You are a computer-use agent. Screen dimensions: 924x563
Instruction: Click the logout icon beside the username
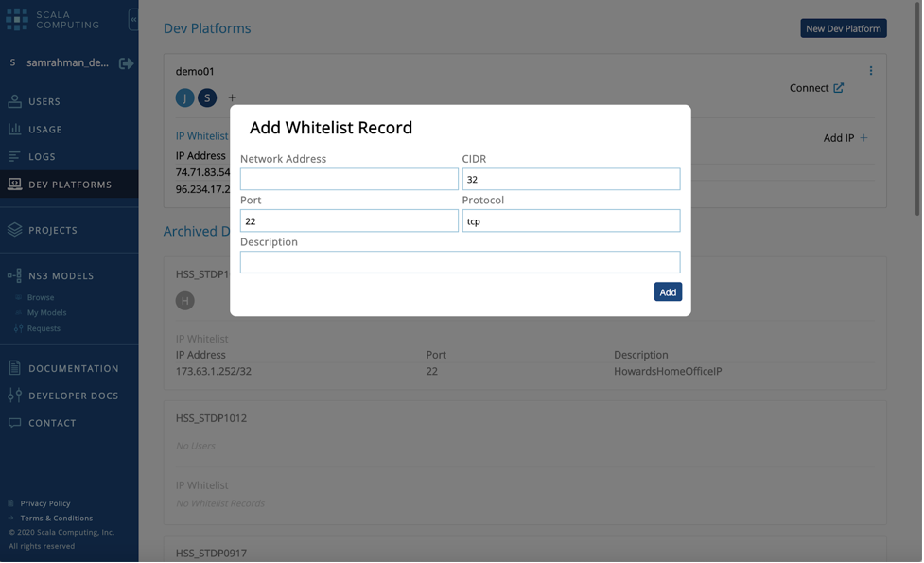pyautogui.click(x=126, y=62)
